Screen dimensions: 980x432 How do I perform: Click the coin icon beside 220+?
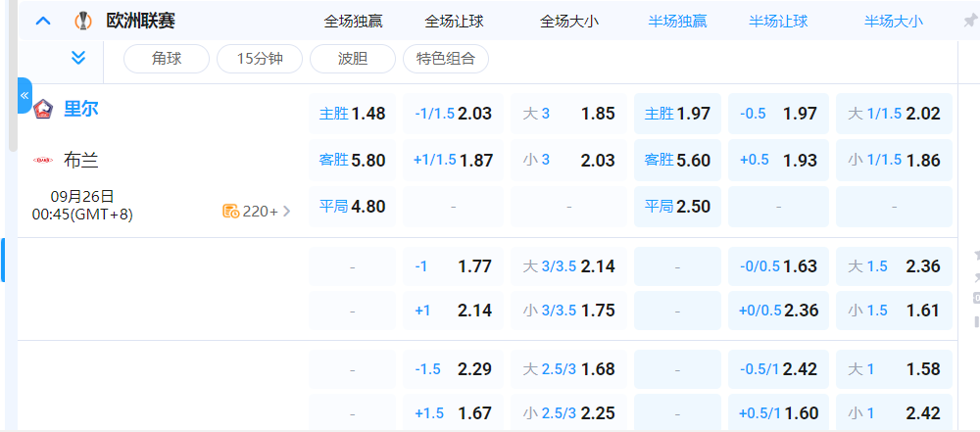point(231,211)
